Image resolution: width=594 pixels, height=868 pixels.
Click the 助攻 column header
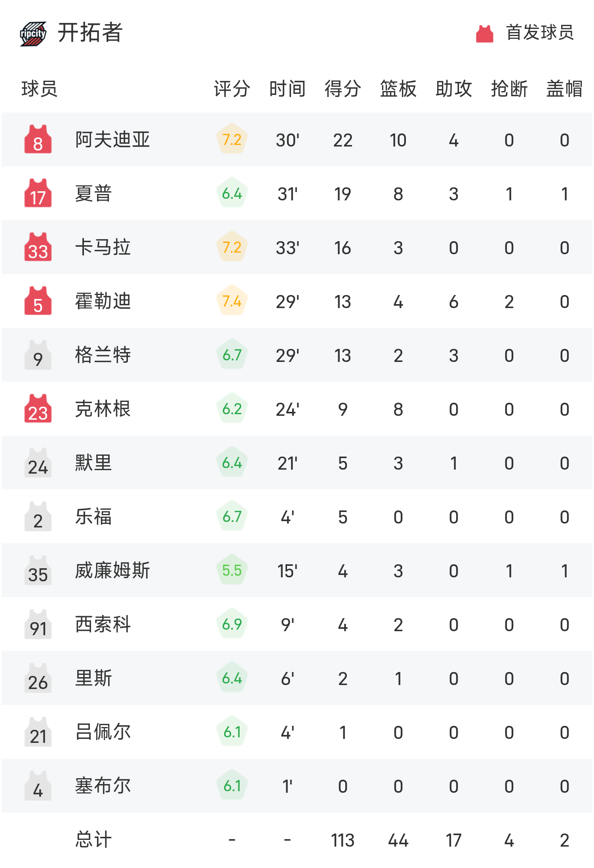point(453,89)
